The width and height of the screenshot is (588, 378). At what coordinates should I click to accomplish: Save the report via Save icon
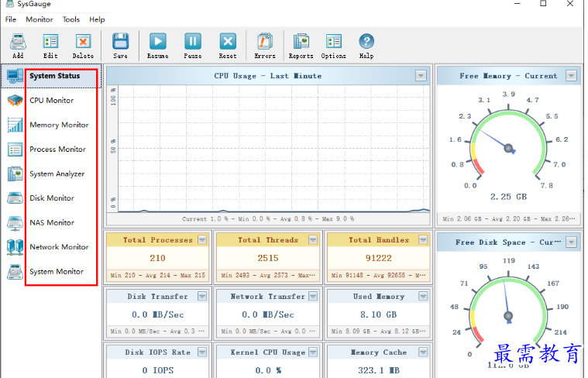point(120,42)
